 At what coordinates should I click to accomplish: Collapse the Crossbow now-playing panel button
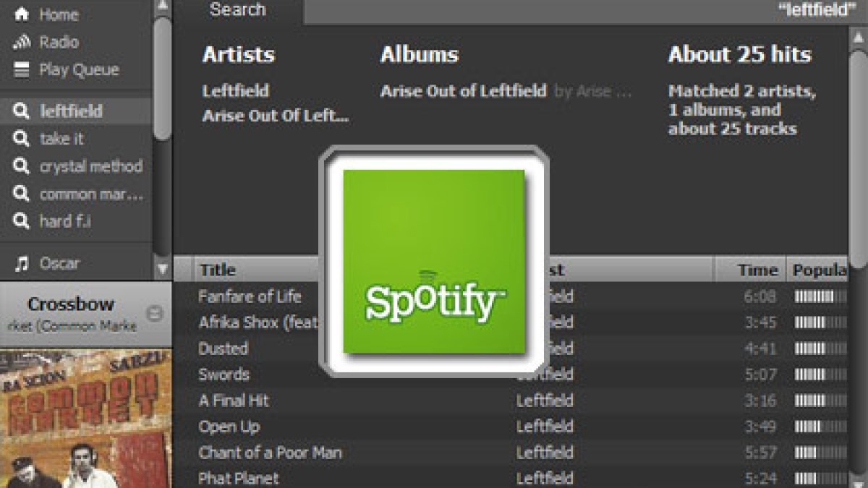(x=155, y=314)
